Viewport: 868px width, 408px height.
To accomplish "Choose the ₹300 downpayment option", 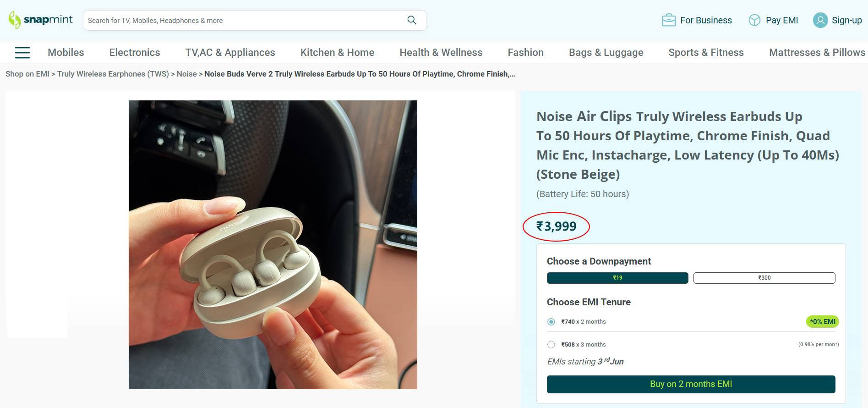I will tap(764, 278).
